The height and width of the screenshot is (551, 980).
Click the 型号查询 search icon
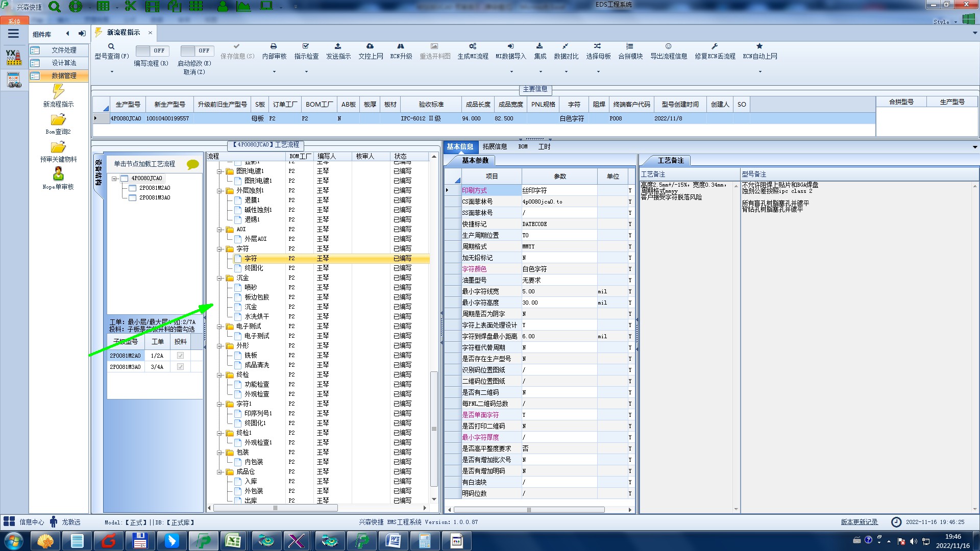tap(111, 46)
